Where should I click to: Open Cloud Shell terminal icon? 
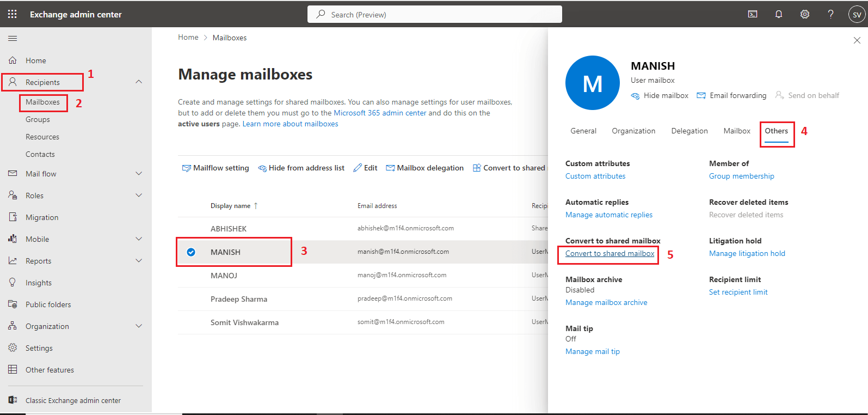point(753,14)
